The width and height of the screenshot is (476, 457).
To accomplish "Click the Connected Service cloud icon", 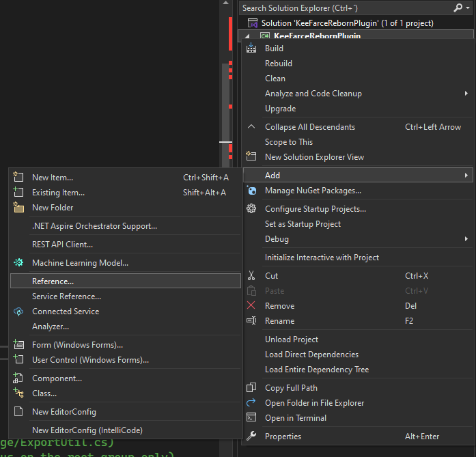I will pyautogui.click(x=18, y=311).
